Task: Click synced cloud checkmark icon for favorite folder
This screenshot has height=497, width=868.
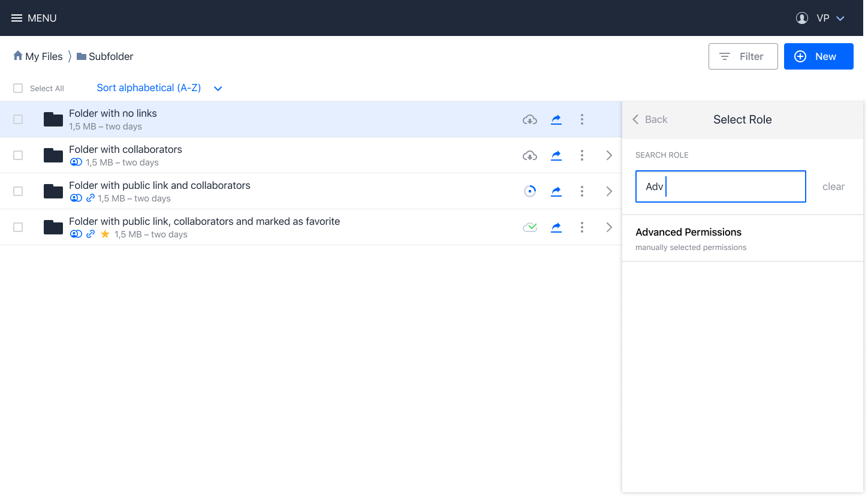Action: tap(530, 227)
